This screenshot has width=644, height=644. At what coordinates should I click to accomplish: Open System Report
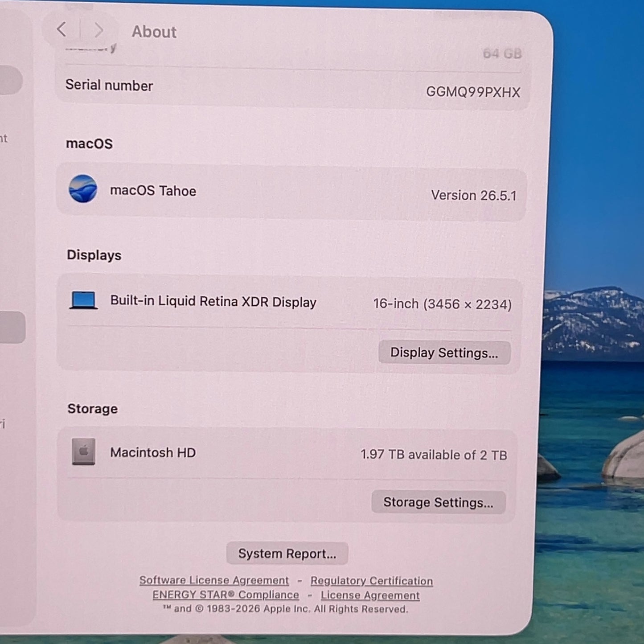[x=287, y=554]
